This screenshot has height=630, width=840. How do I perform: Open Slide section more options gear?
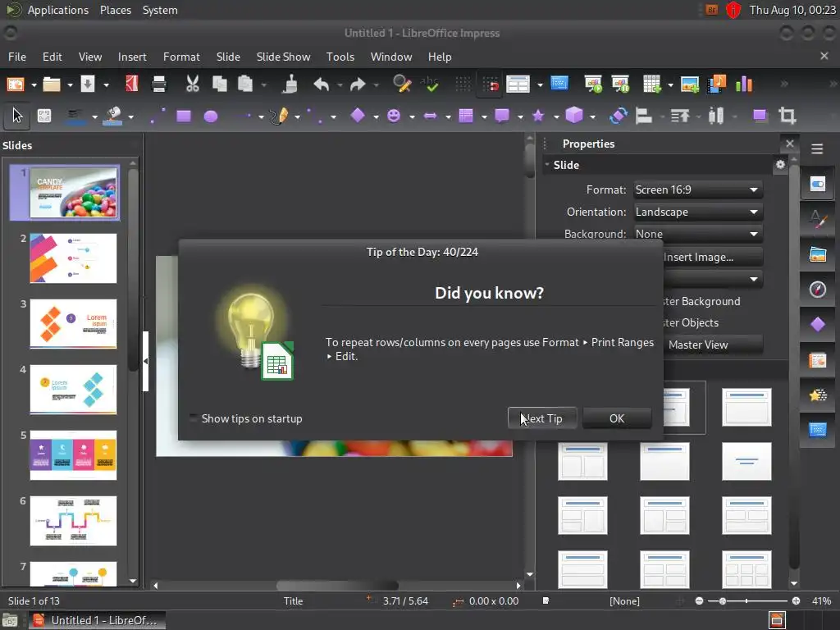(780, 164)
